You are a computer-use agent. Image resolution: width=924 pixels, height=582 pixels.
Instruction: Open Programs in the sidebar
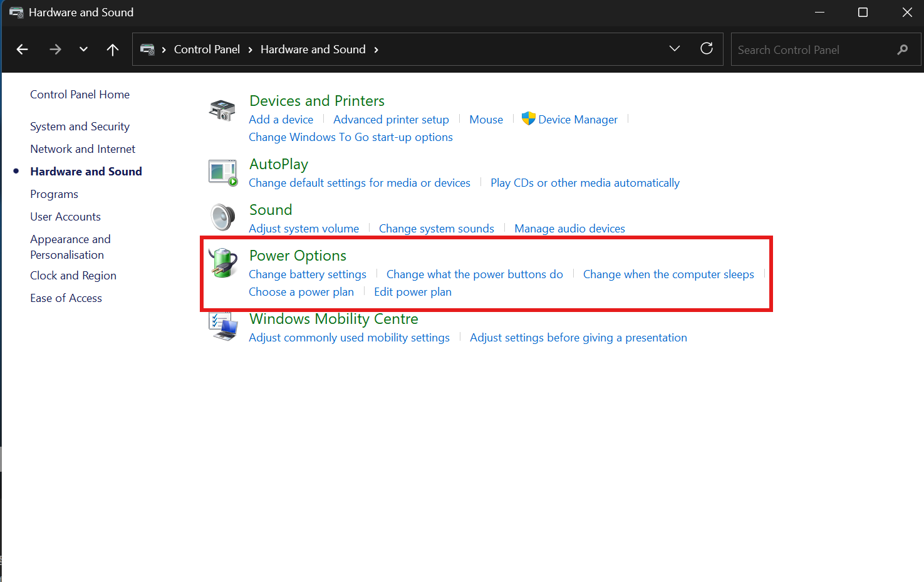tap(54, 194)
